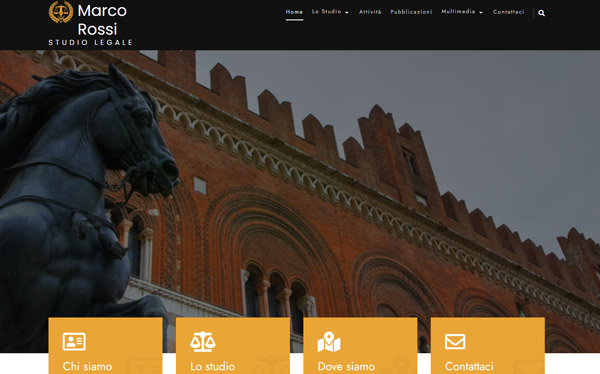The image size is (600, 374).
Task: Click the balance scales icon above Lo studio
Action: pyautogui.click(x=202, y=341)
